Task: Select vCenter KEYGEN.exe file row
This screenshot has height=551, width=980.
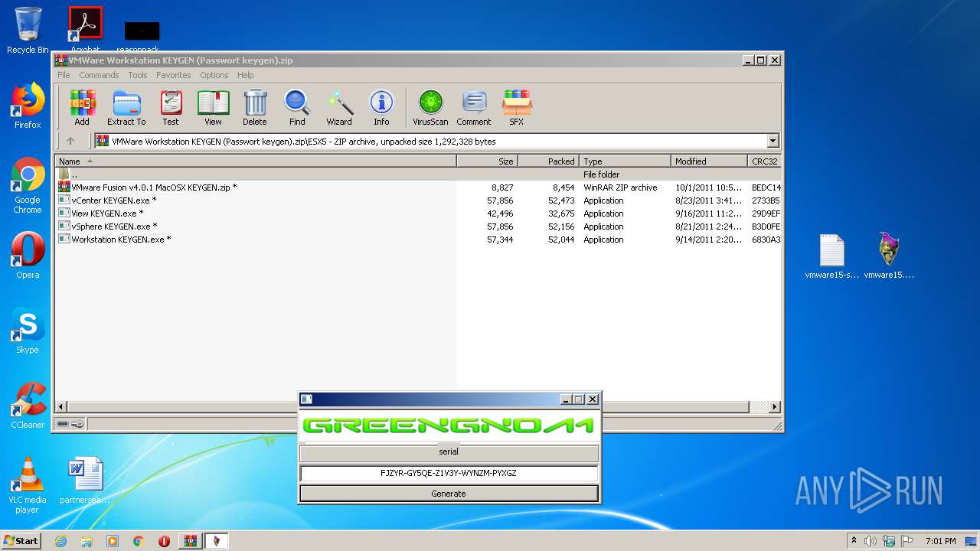Action: 418,201
